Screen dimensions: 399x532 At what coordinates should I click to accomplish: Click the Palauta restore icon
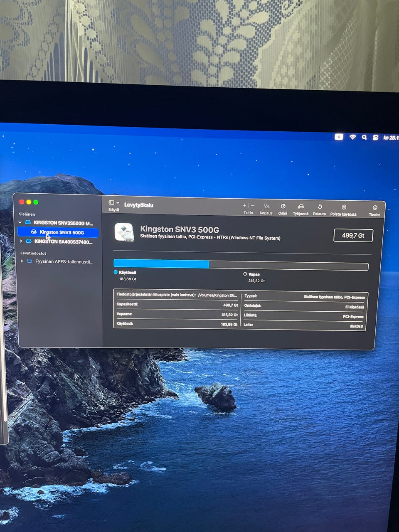320,207
